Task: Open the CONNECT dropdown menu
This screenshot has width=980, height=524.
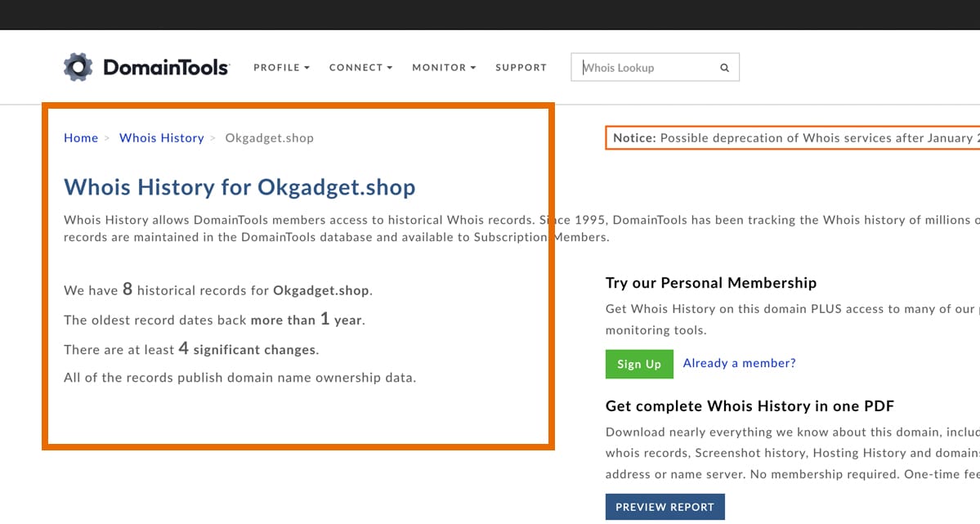Action: (x=360, y=68)
